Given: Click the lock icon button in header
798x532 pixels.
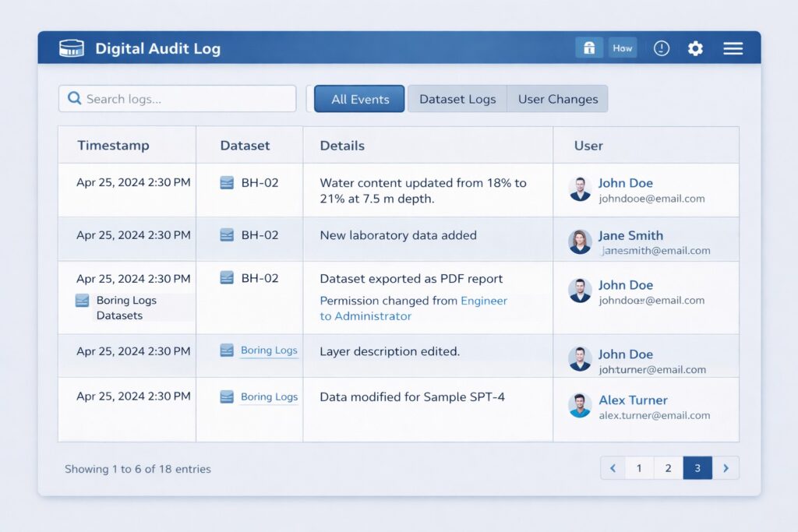Looking at the screenshot, I should [589, 48].
